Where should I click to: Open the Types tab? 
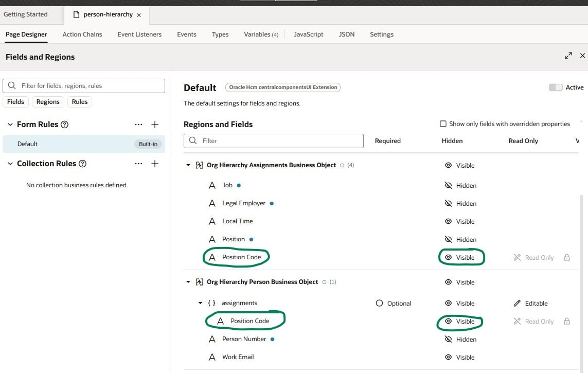[220, 34]
